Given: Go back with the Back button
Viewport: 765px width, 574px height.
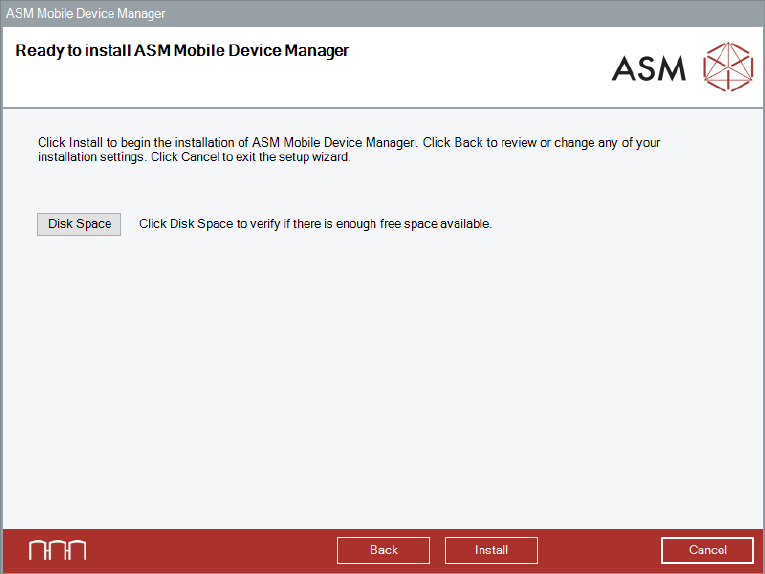Looking at the screenshot, I should (x=383, y=550).
